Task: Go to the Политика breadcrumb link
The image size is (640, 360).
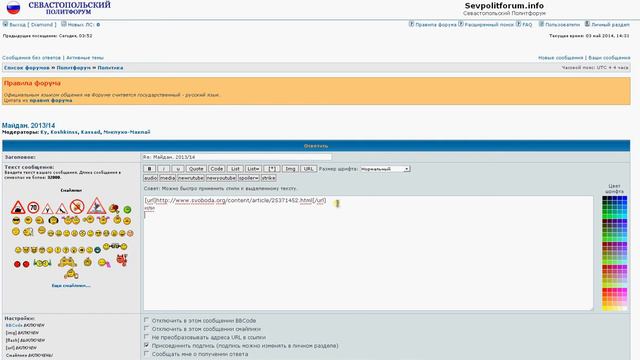Action: 110,68
